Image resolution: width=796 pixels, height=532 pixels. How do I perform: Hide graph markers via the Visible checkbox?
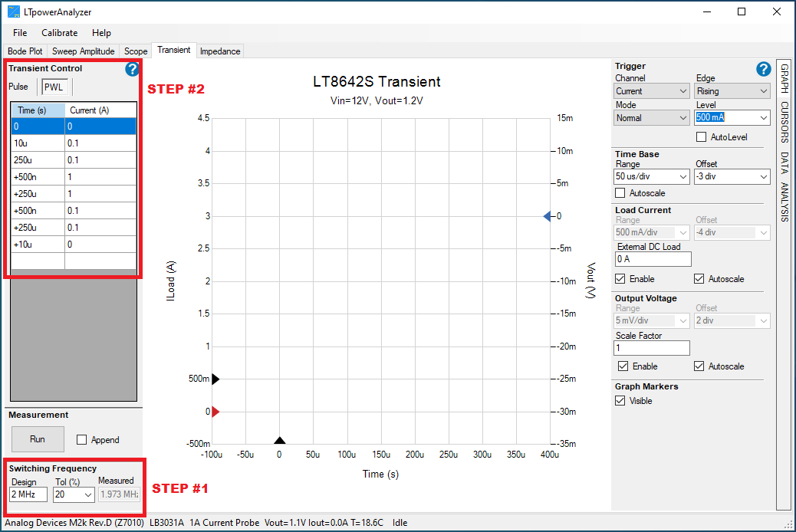pos(622,400)
